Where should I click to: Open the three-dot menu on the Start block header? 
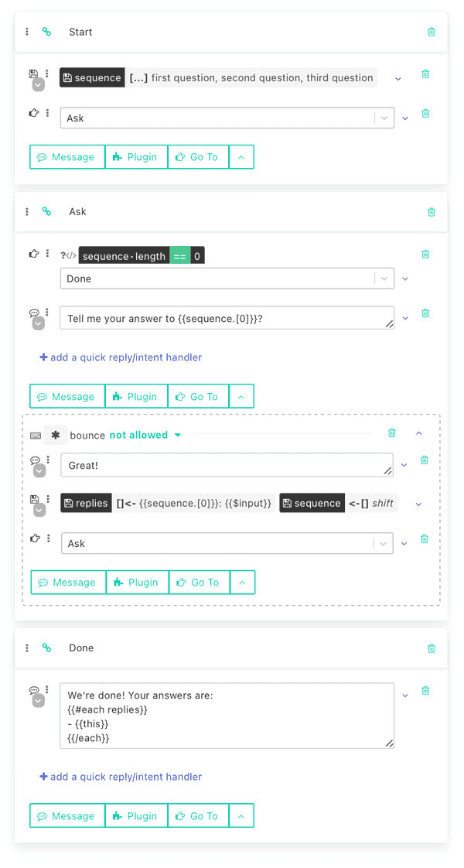[26, 32]
